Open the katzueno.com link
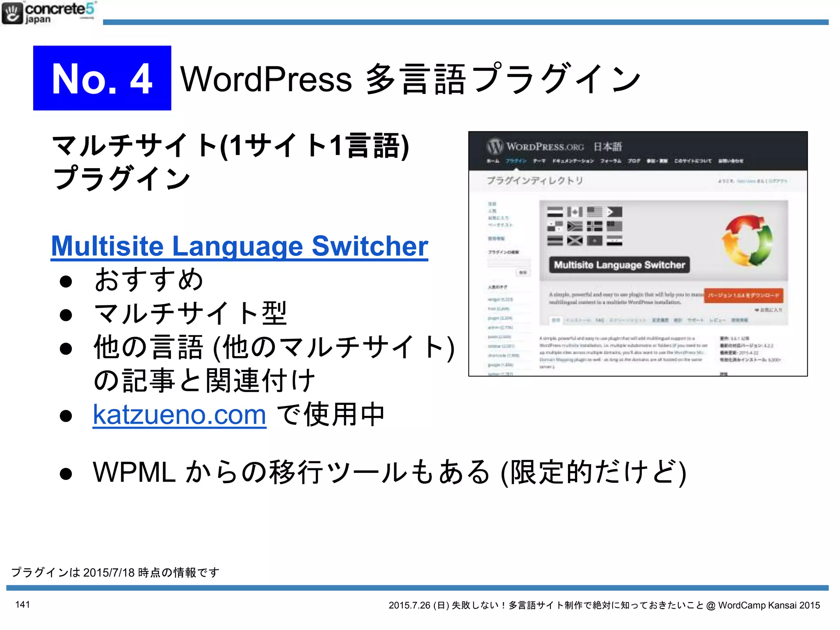The height and width of the screenshot is (630, 840). pos(180,415)
